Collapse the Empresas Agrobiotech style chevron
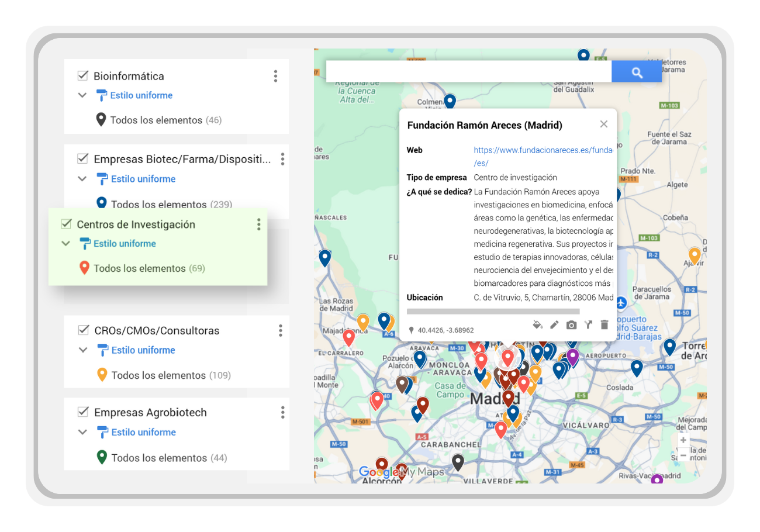Screen dimensions: 760x532 83,433
